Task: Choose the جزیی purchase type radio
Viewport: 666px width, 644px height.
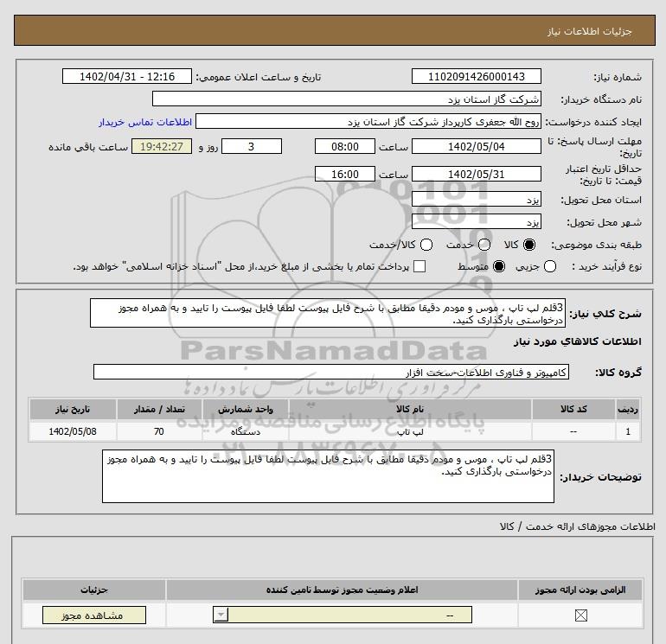Action: tap(550, 266)
